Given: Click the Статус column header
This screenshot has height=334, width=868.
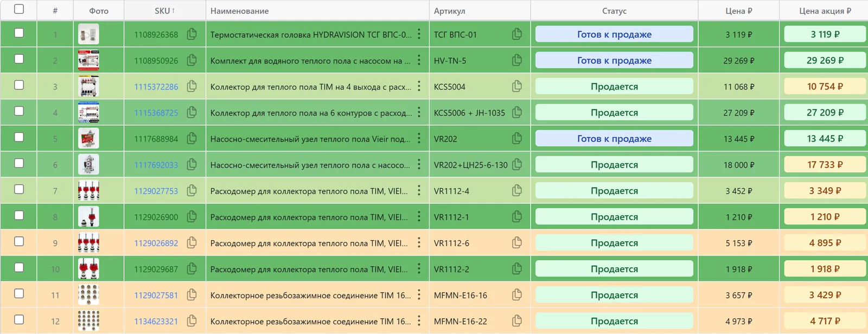Looking at the screenshot, I should pyautogui.click(x=614, y=11).
